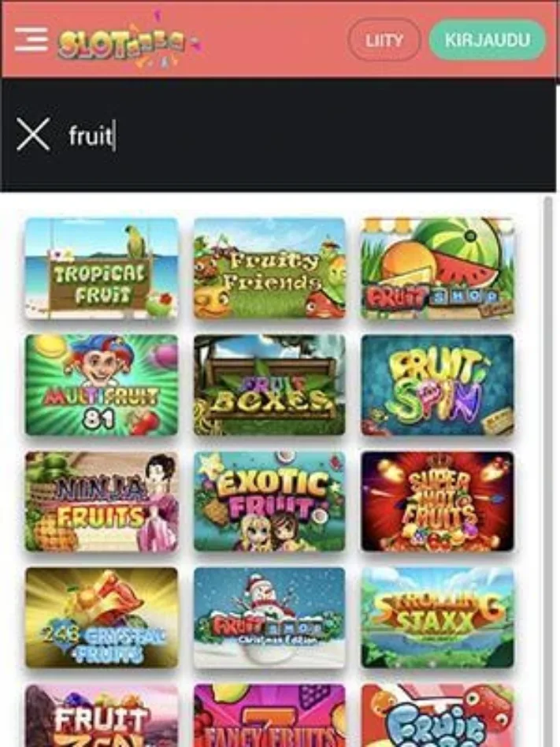The width and height of the screenshot is (560, 747).
Task: Click the Kirjaudu button
Action: 487,40
